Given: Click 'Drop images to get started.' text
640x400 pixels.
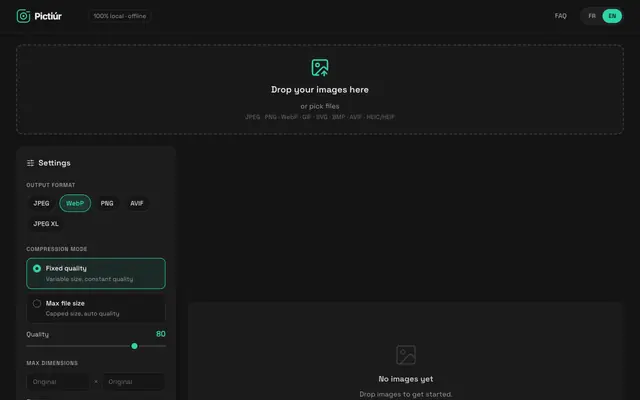Looking at the screenshot, I should tap(406, 394).
